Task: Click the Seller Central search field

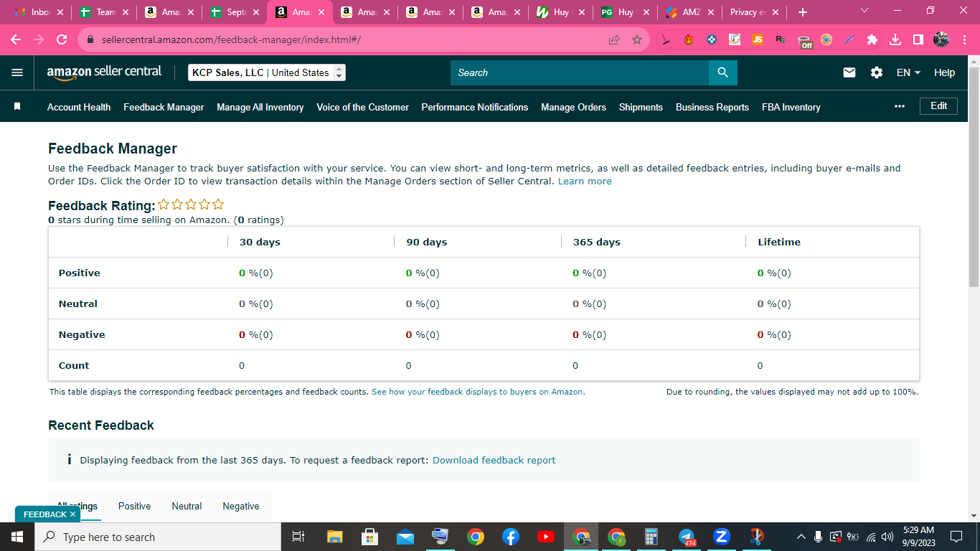Action: click(580, 72)
